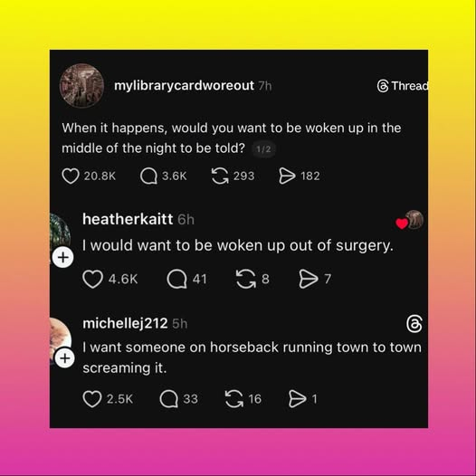Image resolution: width=476 pixels, height=476 pixels.
Task: Follow heatherkaitt using the plus badge
Action: [x=62, y=257]
